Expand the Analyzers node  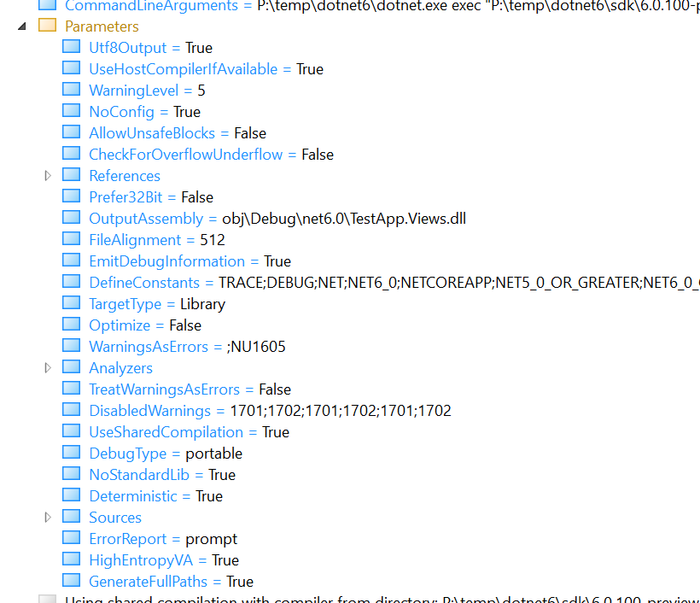tap(49, 367)
